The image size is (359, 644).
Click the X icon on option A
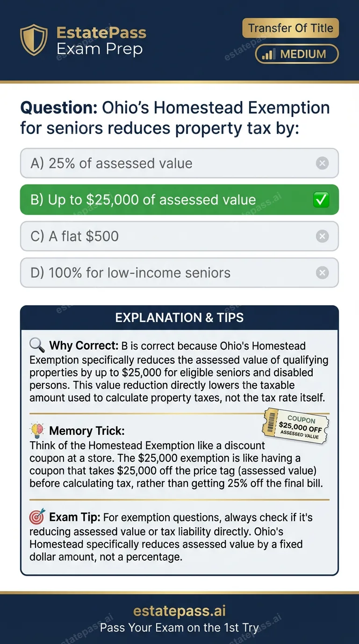click(x=322, y=163)
